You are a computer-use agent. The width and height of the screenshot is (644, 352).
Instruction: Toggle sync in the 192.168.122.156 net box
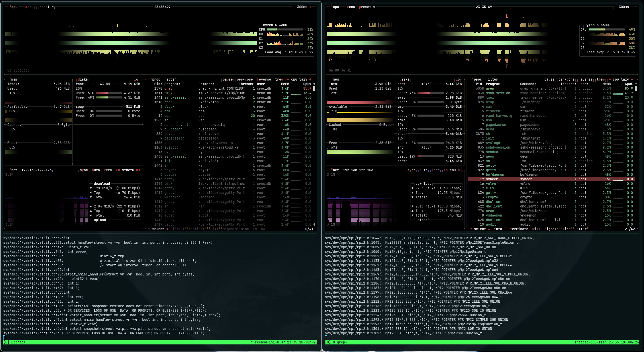click(411, 170)
